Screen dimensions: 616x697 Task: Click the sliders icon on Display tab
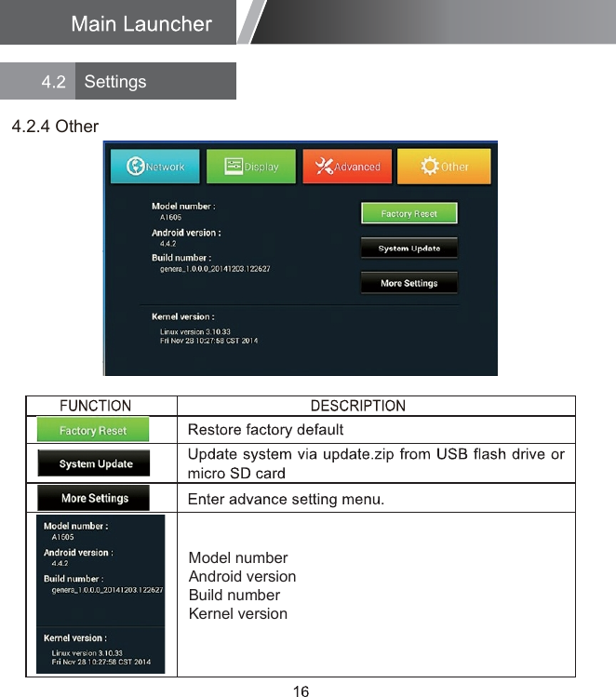(x=234, y=167)
